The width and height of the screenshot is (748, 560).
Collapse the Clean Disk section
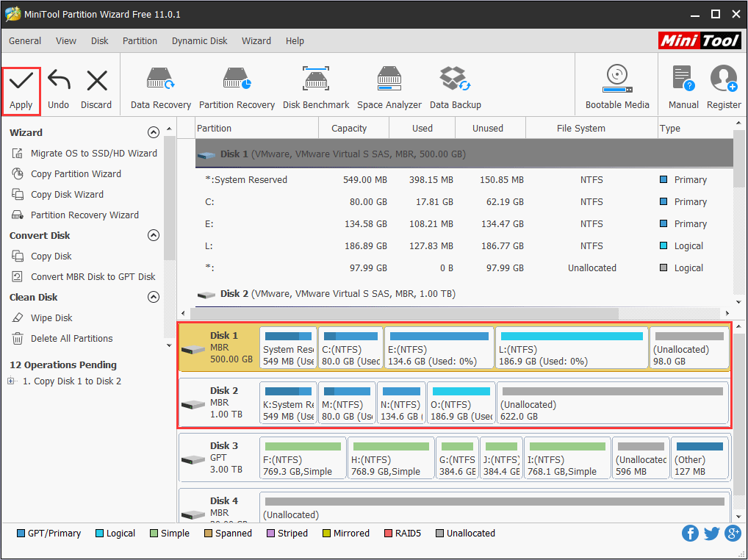click(153, 297)
